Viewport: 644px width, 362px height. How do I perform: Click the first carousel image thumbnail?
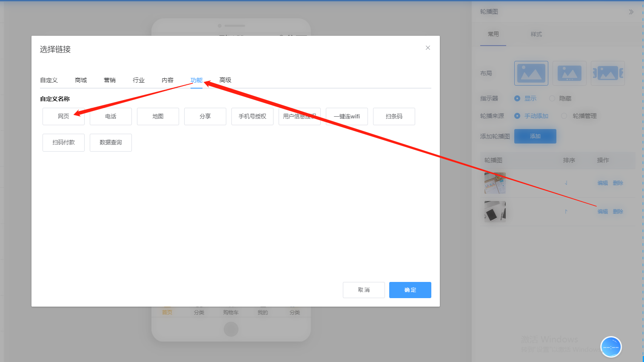(495, 183)
